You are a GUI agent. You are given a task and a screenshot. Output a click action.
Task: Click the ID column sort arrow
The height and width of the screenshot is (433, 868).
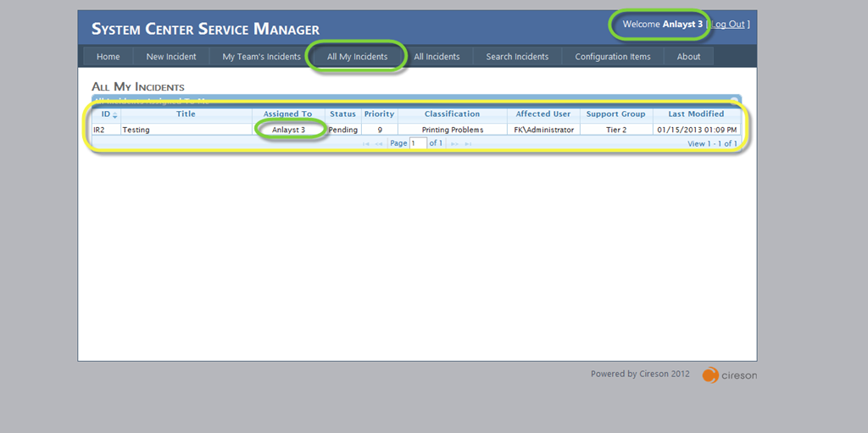[x=114, y=114]
